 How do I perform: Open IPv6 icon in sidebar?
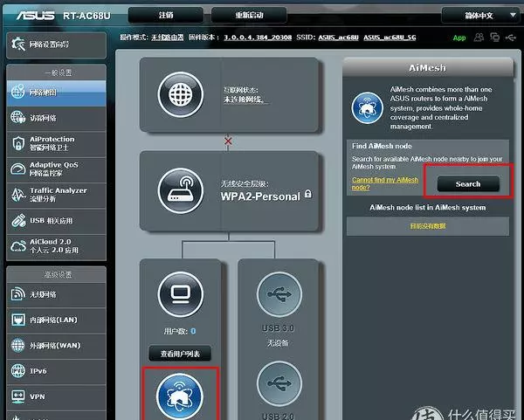pos(17,371)
